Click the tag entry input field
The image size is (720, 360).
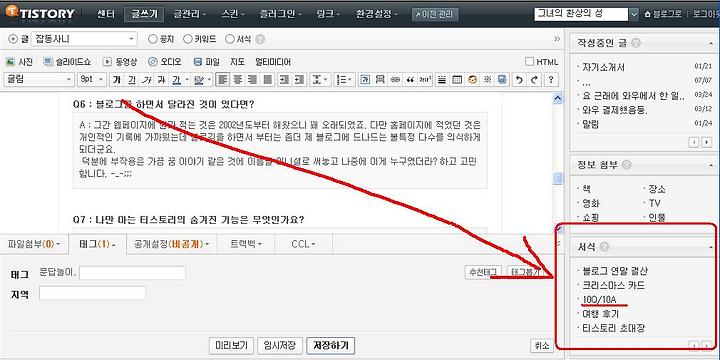132,273
